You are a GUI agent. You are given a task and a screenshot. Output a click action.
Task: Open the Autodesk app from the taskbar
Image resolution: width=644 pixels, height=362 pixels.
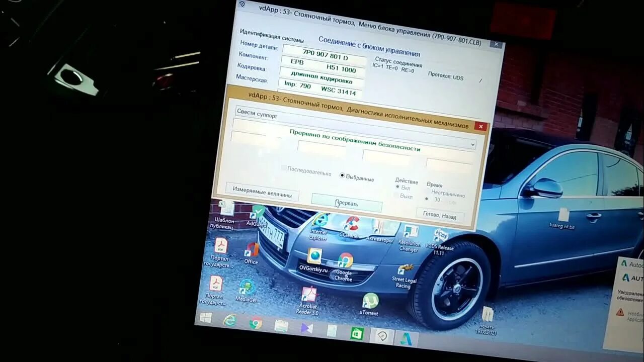click(407, 339)
